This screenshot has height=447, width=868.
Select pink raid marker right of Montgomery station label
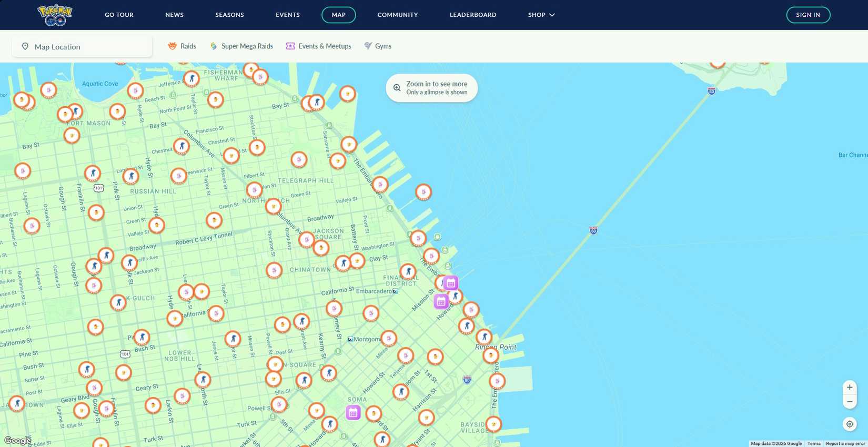(x=389, y=338)
